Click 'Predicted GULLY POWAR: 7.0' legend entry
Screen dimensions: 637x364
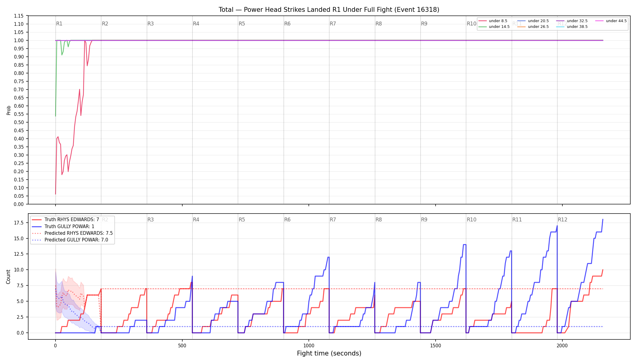point(76,240)
